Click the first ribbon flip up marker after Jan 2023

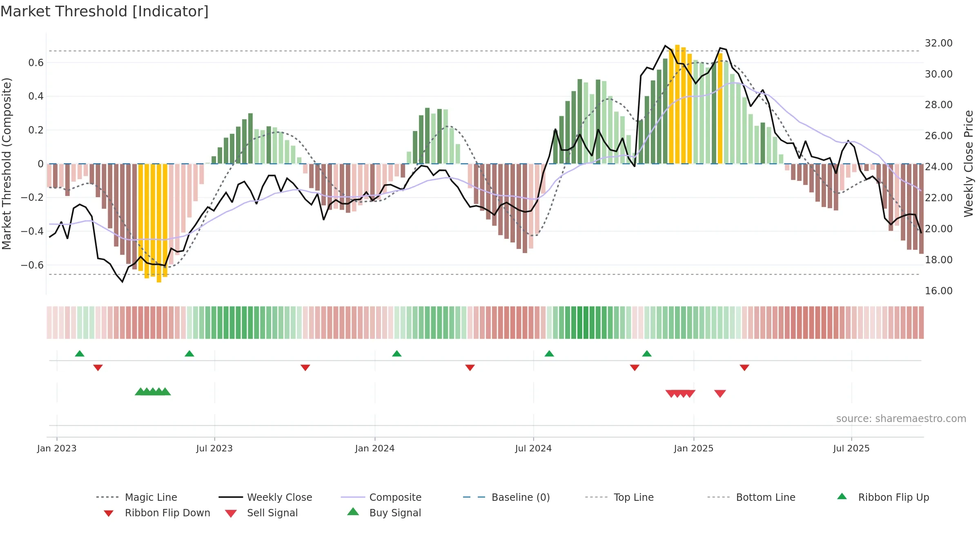pyautogui.click(x=80, y=353)
